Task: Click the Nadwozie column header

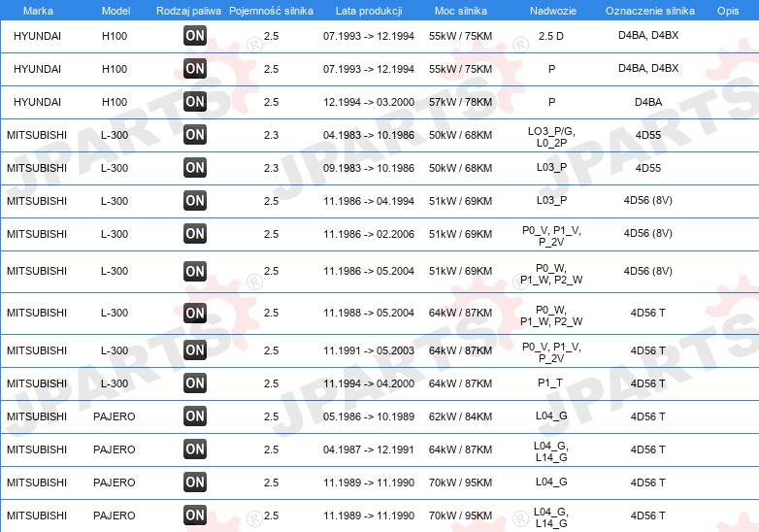Action: coord(553,11)
